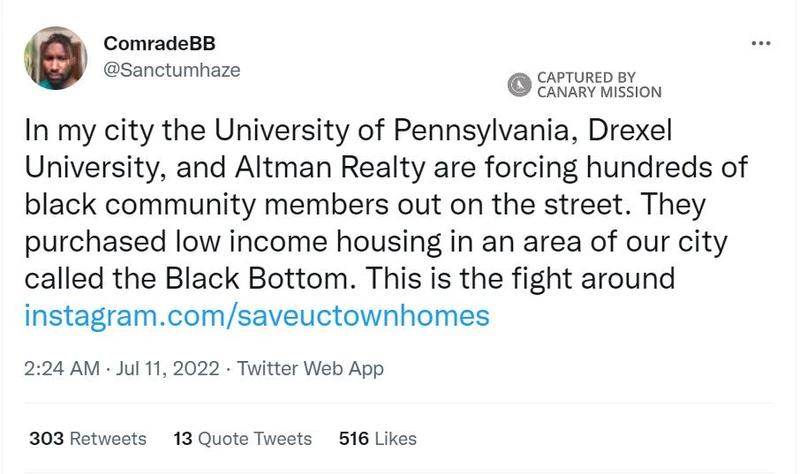Click the Canary Mission bird logo
The height and width of the screenshot is (474, 800).
(x=520, y=86)
